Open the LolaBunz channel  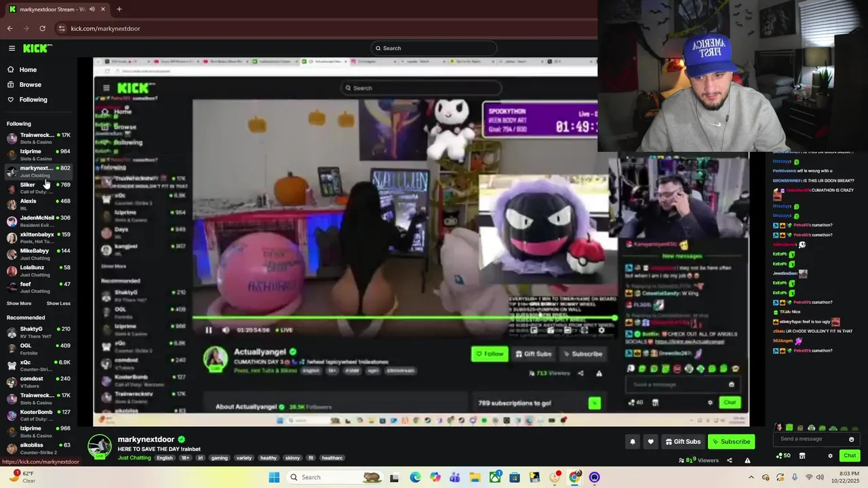point(38,270)
